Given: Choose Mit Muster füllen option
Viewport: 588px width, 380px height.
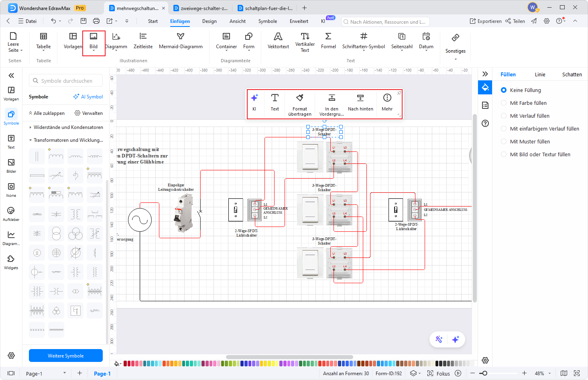Looking at the screenshot, I should [x=504, y=142].
